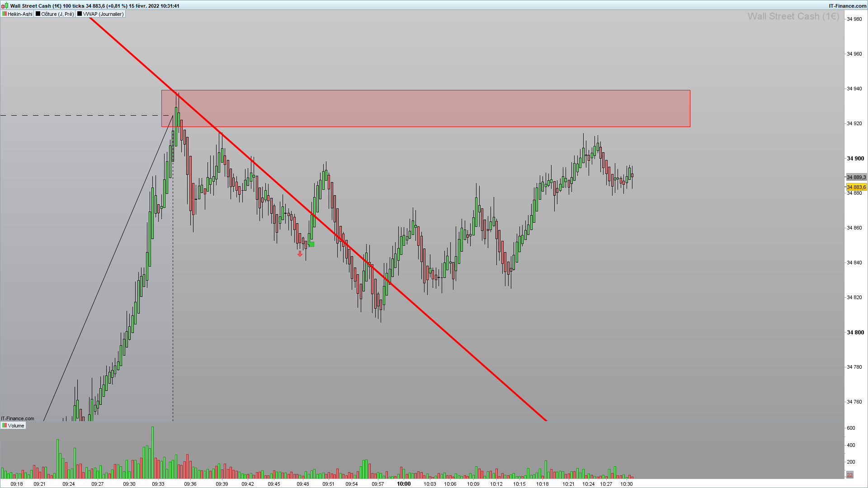
Task: Click the small green square marker on chart
Action: [311, 244]
